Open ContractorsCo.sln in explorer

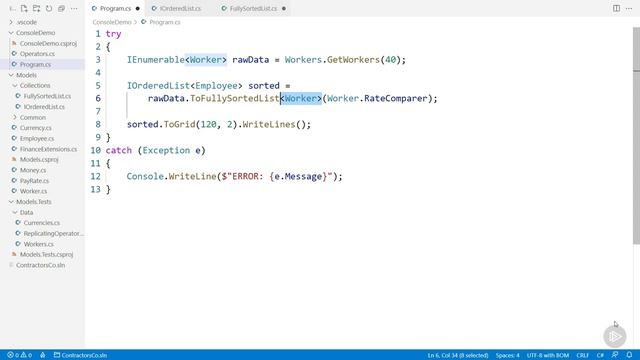point(40,265)
